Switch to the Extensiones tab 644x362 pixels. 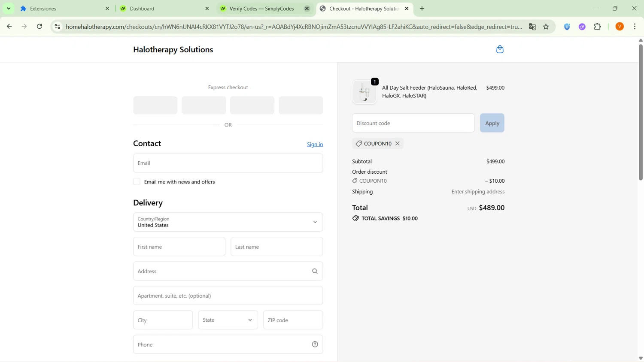64,9
